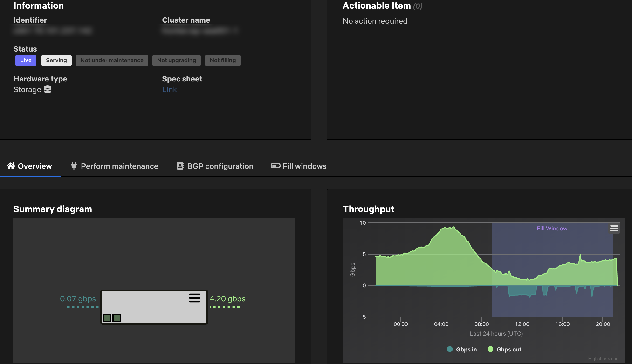Click the Serving status badge
This screenshot has width=632, height=364.
pos(56,60)
